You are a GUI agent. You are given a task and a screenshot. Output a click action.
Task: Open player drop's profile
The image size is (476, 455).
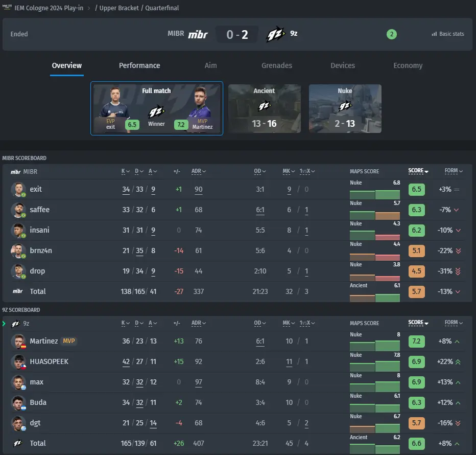(x=37, y=271)
